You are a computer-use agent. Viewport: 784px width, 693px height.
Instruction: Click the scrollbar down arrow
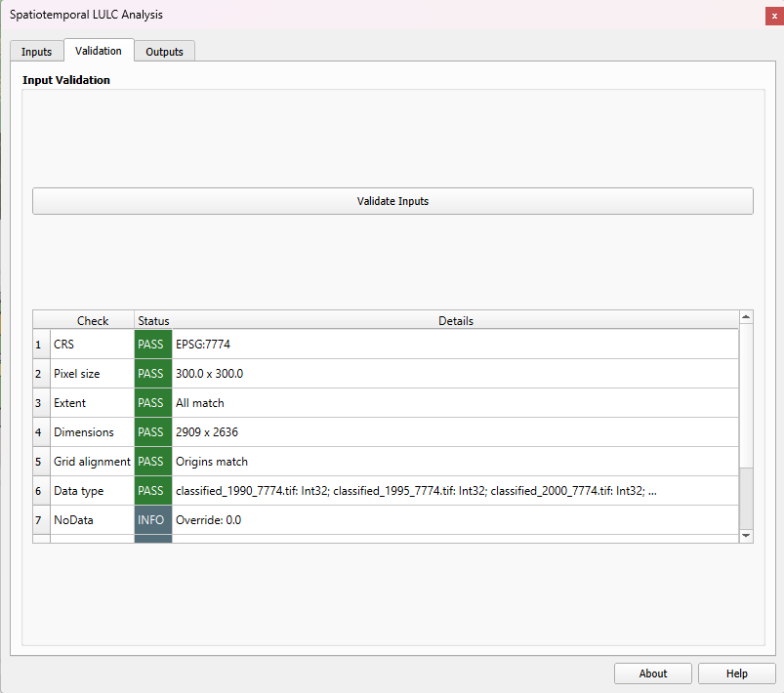pyautogui.click(x=746, y=535)
